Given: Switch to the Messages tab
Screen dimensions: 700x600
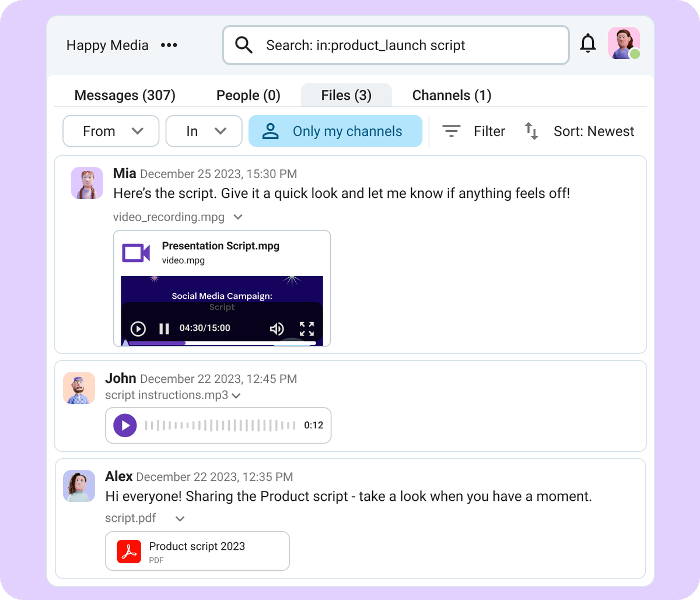Looking at the screenshot, I should coord(124,95).
